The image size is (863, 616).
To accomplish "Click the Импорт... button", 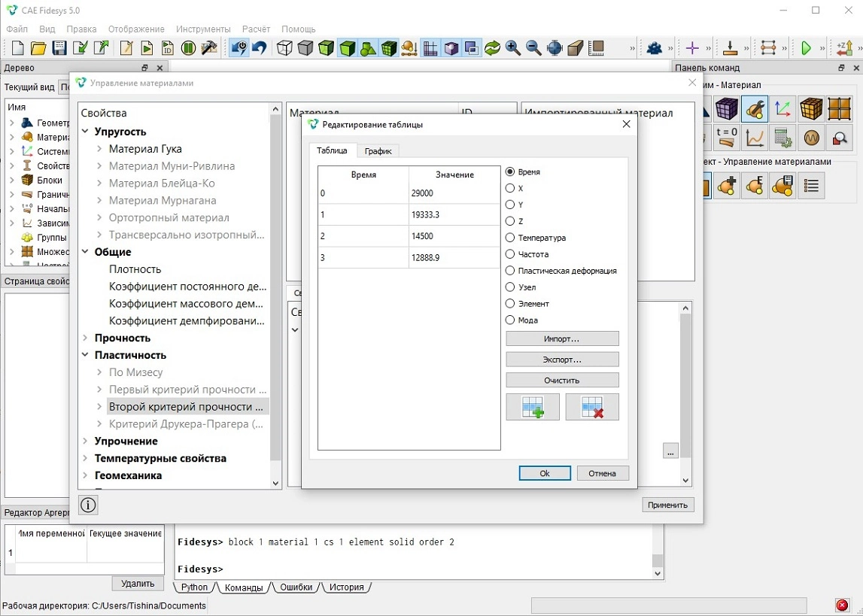I will click(562, 338).
